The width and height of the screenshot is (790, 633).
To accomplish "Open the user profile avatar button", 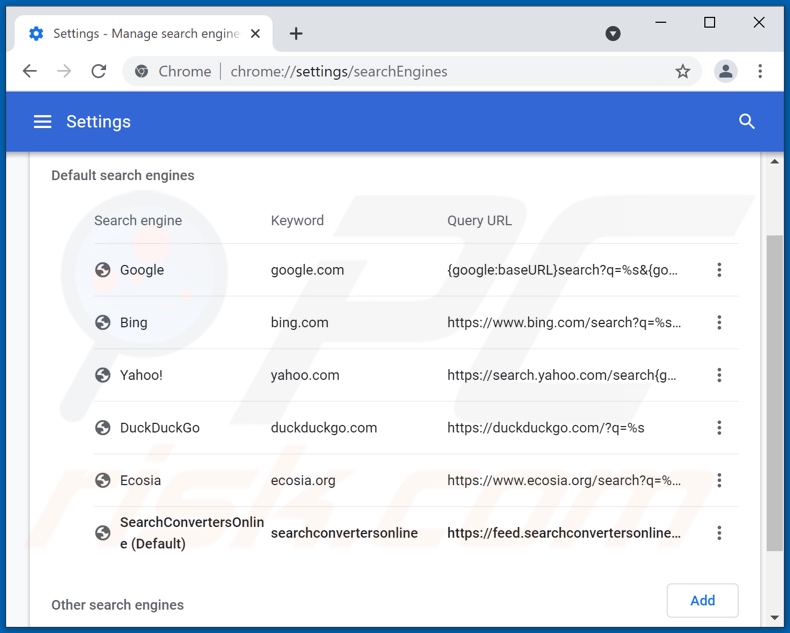I will coord(726,71).
